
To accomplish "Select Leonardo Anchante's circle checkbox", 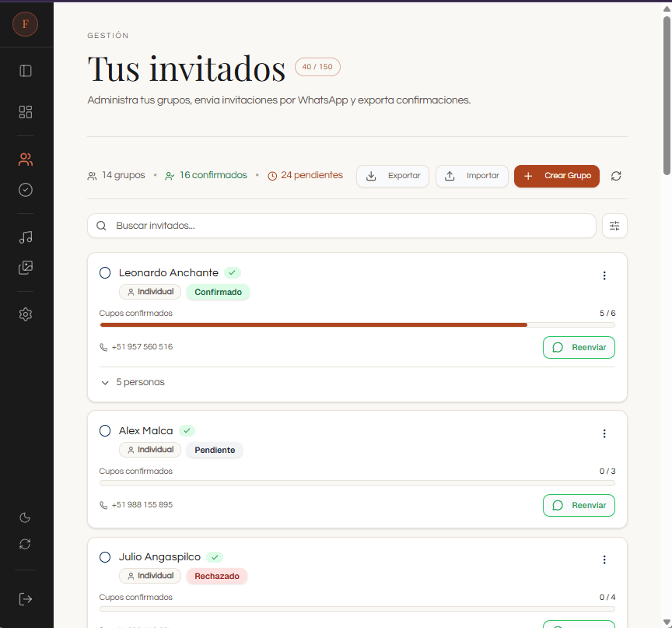I will click(105, 272).
